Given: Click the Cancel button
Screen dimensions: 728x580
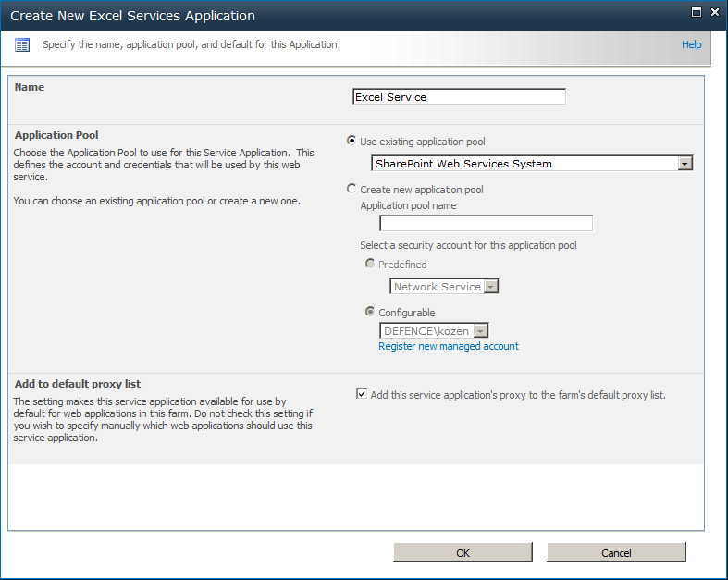Looking at the screenshot, I should pyautogui.click(x=616, y=552).
